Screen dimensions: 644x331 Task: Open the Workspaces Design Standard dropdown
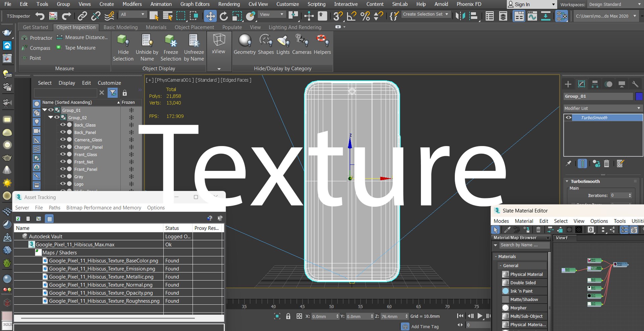click(615, 4)
